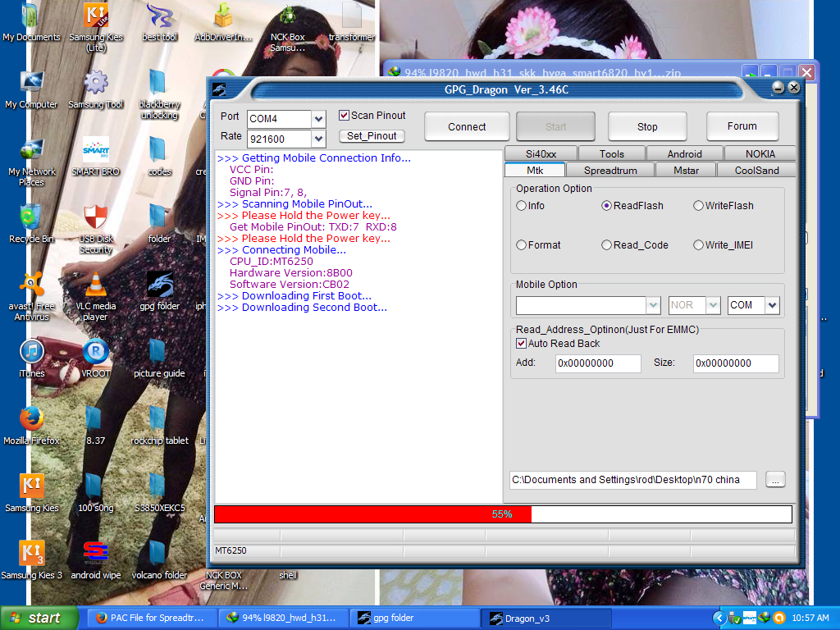Open the USB Disk Security icon
840x630 pixels.
pyautogui.click(x=96, y=217)
